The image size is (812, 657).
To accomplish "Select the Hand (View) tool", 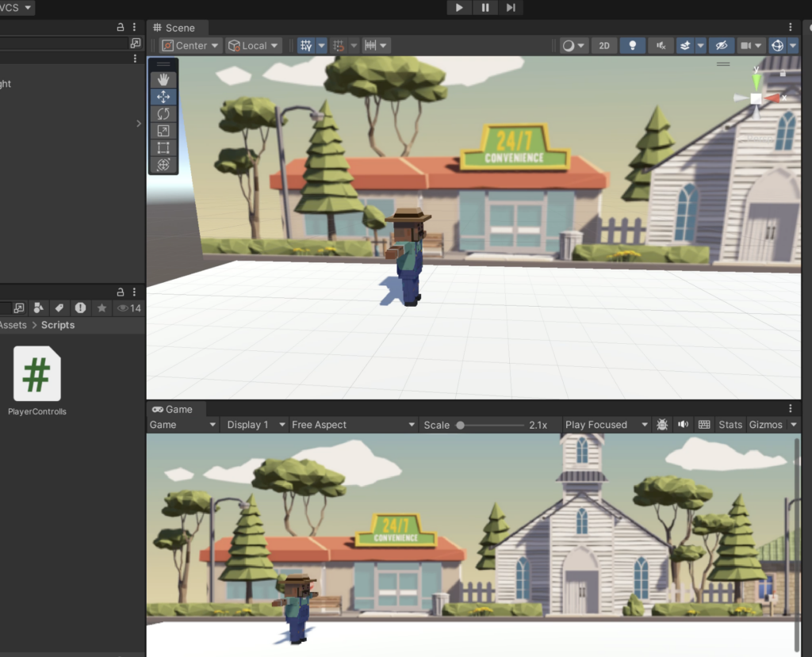I will [163, 79].
